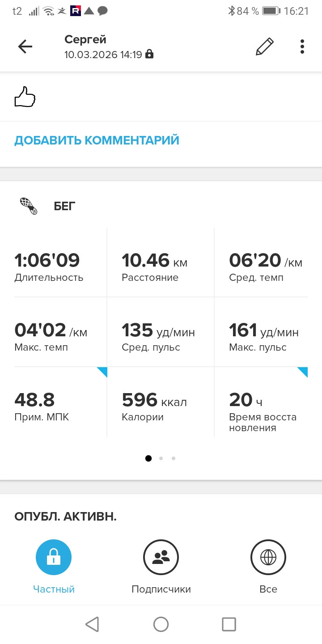Open the pencil edit icon

pos(264,47)
